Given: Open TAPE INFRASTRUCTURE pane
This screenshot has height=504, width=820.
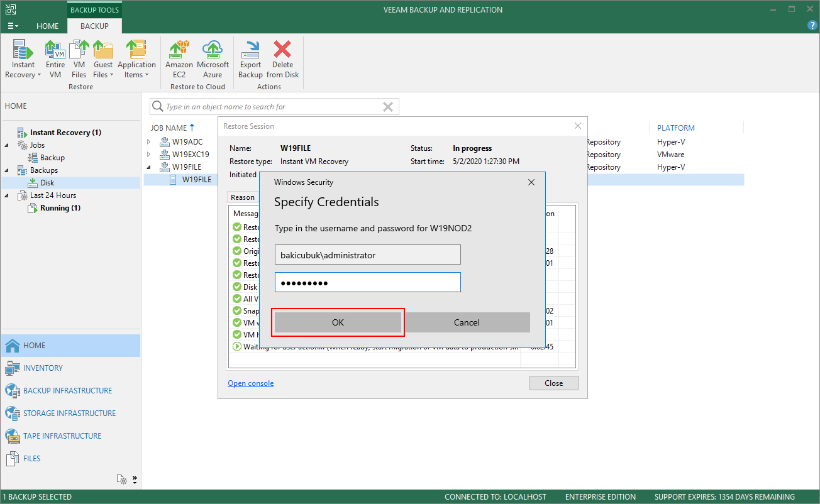Looking at the screenshot, I should [70, 436].
